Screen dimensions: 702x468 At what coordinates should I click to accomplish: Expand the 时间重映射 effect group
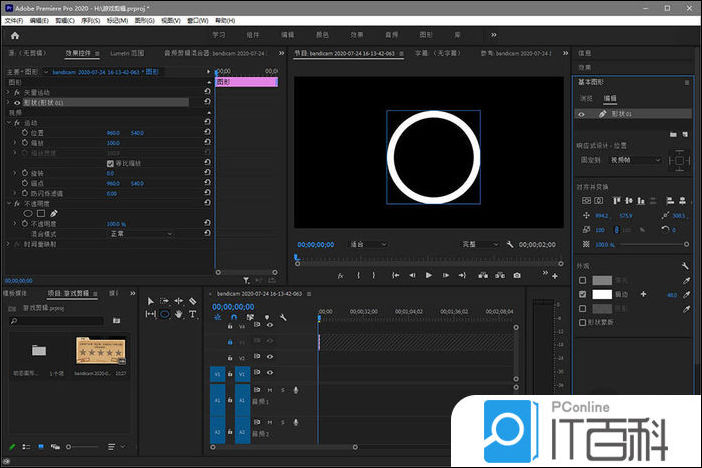pyautogui.click(x=9, y=243)
